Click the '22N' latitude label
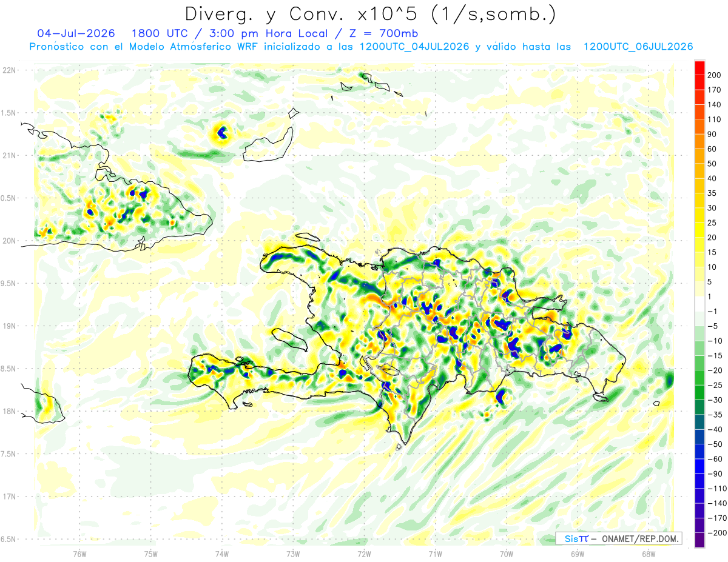The height and width of the screenshot is (562, 728). pos(10,70)
